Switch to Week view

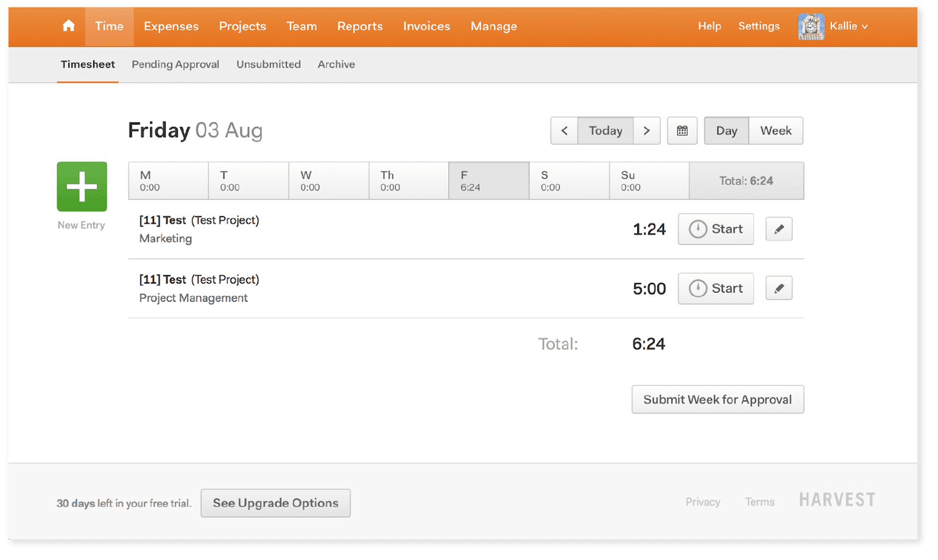point(775,130)
